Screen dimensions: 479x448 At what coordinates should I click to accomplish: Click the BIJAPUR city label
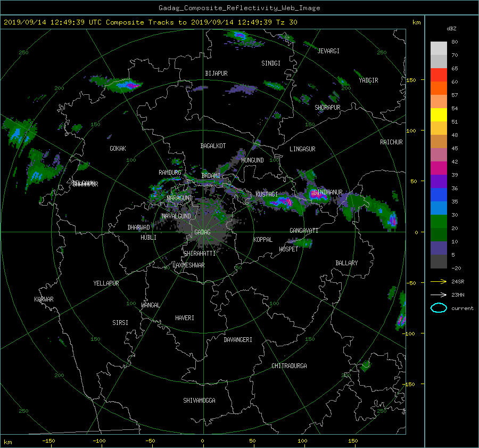pyautogui.click(x=216, y=74)
